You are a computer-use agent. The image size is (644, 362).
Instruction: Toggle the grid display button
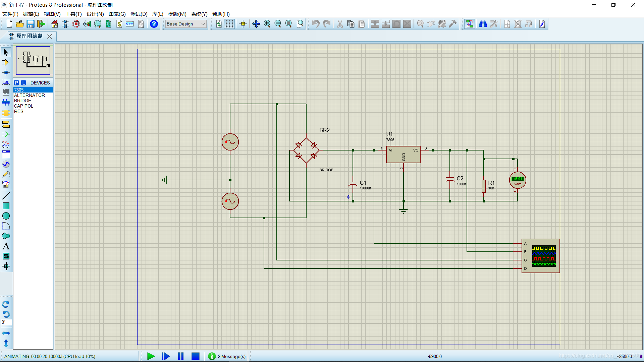[229, 24]
